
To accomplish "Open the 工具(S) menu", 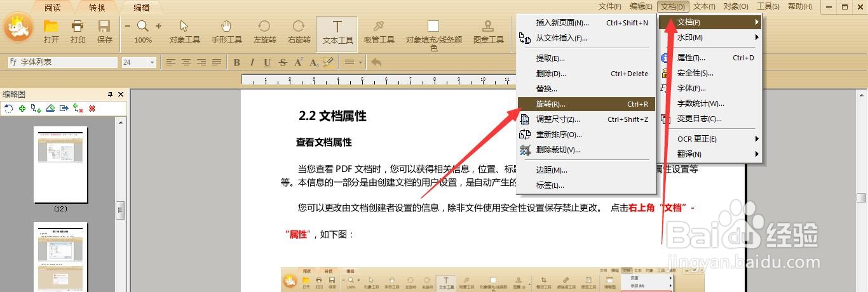I will point(768,6).
